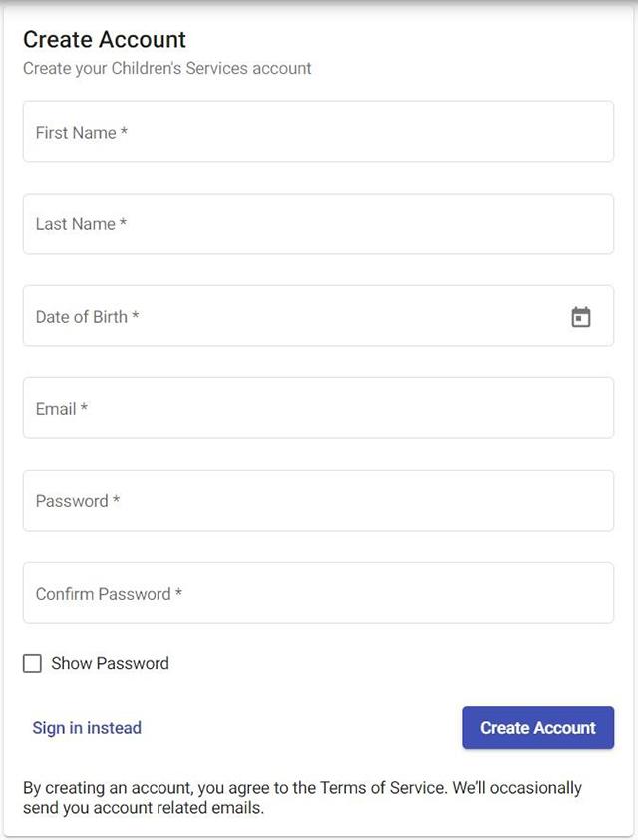Click the "Create your Children's Services account" subtitle
This screenshot has height=840, width=638.
coord(167,69)
